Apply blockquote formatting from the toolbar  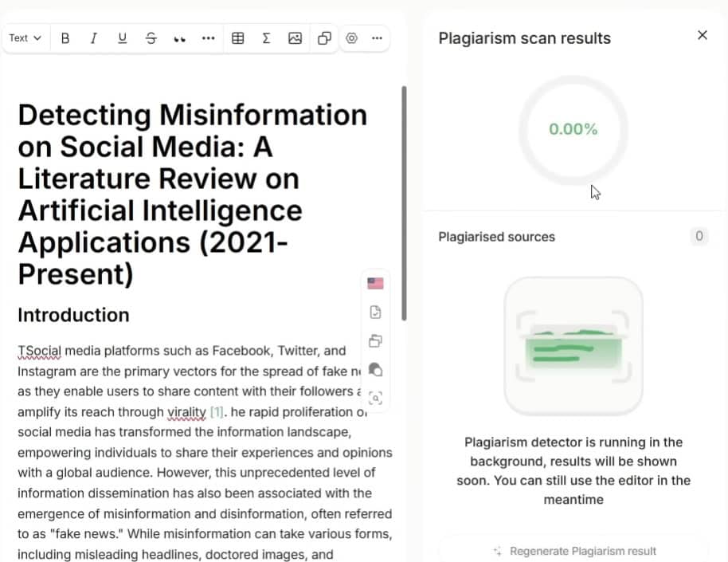(x=179, y=37)
